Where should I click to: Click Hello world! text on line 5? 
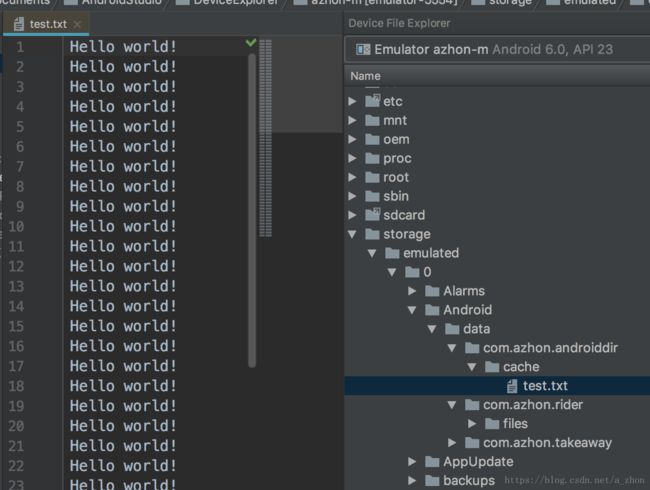[123, 126]
